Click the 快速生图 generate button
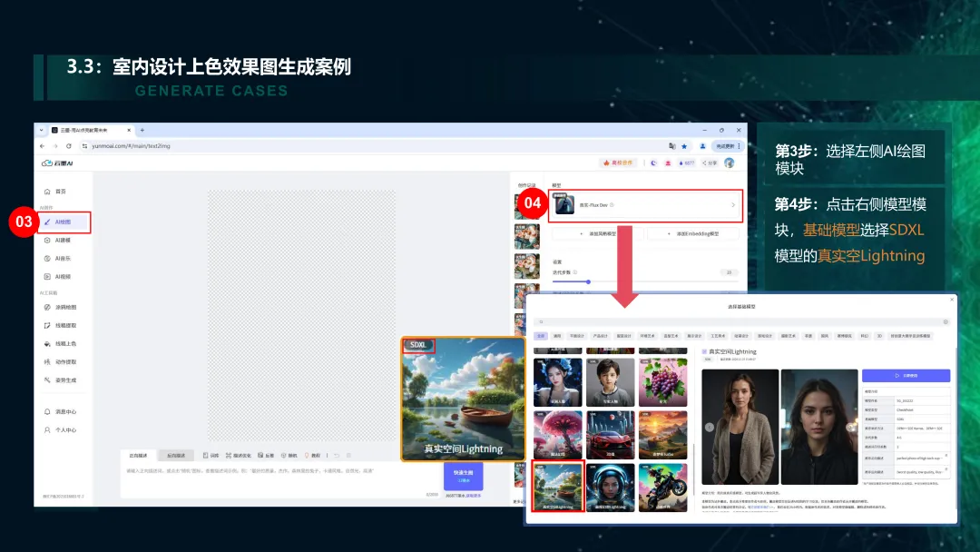This screenshot has height=552, width=980. tap(463, 477)
